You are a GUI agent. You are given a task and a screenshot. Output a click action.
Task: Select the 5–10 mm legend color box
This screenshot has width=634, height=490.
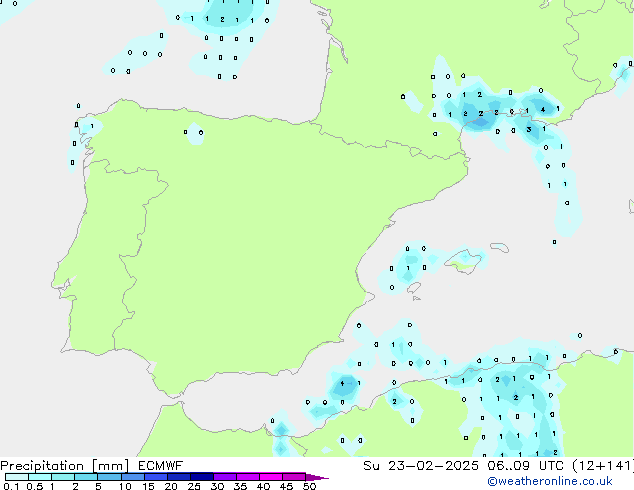click(109, 477)
